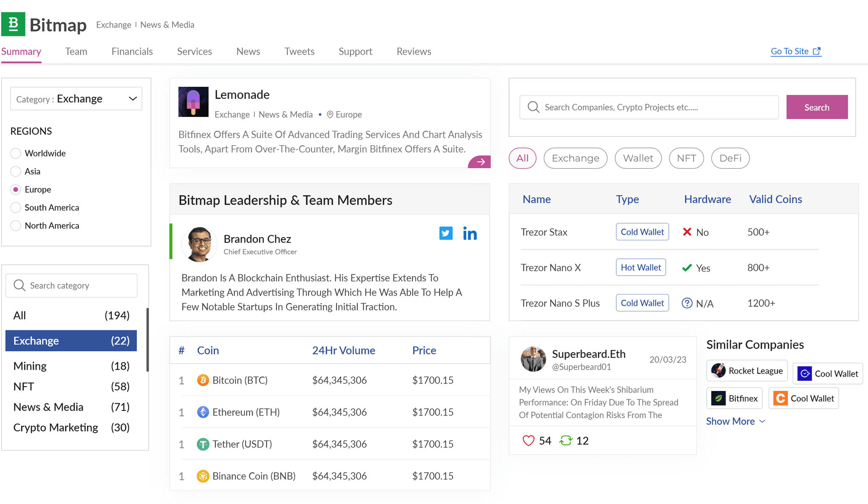Choose North America region radio button

[16, 226]
